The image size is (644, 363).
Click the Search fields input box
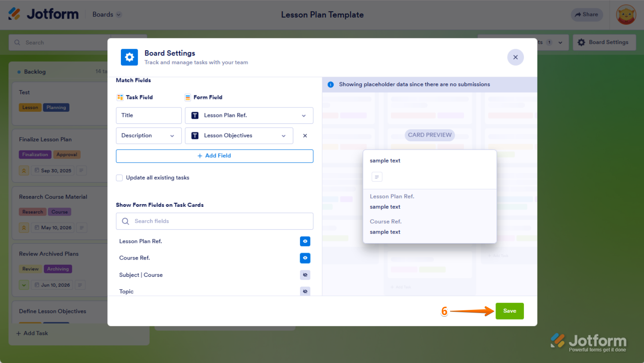tap(215, 221)
